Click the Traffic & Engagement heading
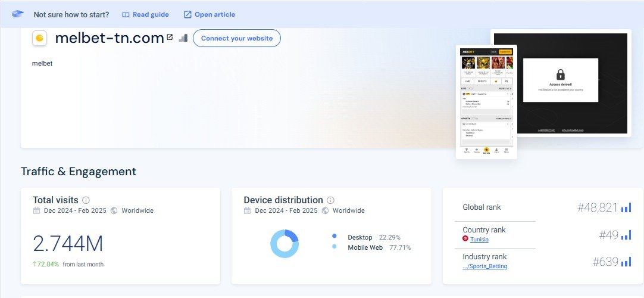644x298 pixels. [79, 172]
